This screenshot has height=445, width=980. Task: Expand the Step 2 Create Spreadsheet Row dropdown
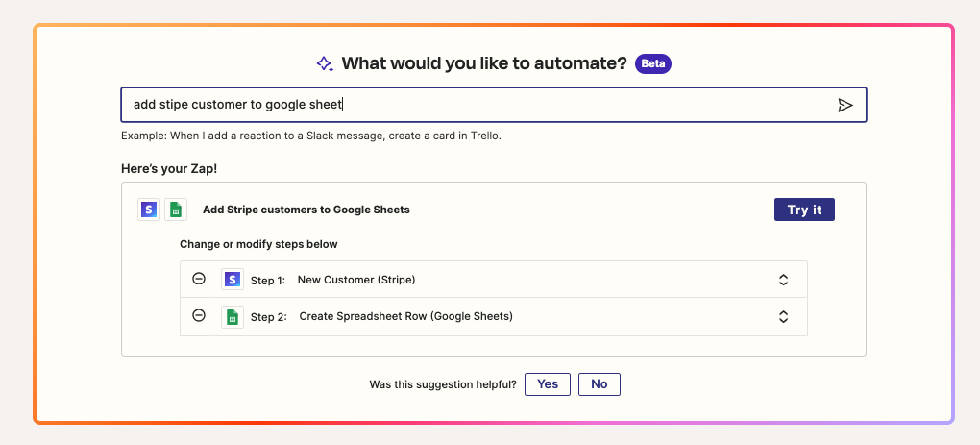coord(783,316)
